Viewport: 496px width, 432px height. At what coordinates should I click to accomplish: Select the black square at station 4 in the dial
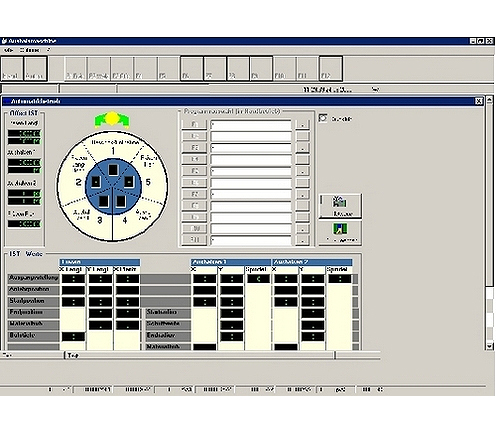tap(121, 201)
